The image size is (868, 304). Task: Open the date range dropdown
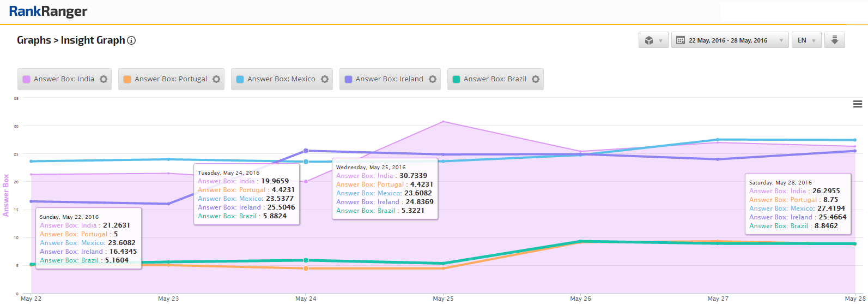click(730, 40)
